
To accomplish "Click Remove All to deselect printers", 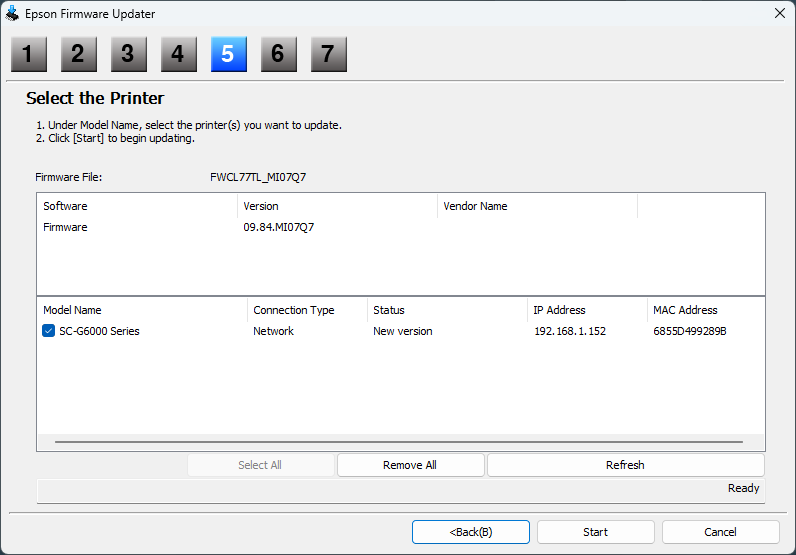I will (x=410, y=465).
